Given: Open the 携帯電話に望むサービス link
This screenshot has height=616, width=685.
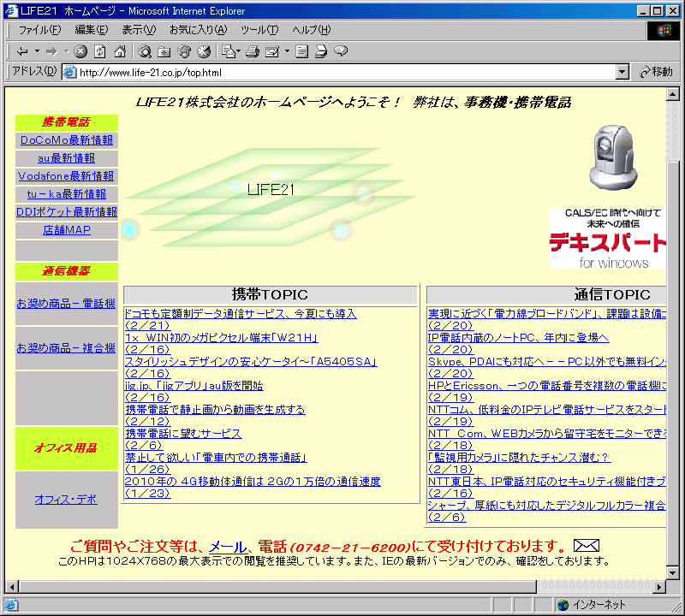Looking at the screenshot, I should pyautogui.click(x=183, y=434).
